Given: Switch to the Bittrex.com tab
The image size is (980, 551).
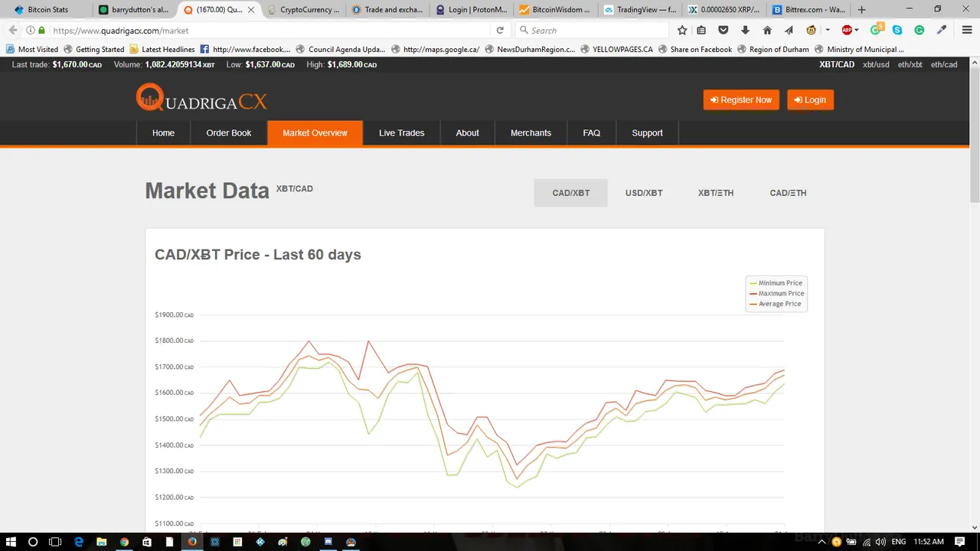Looking at the screenshot, I should coord(808,10).
